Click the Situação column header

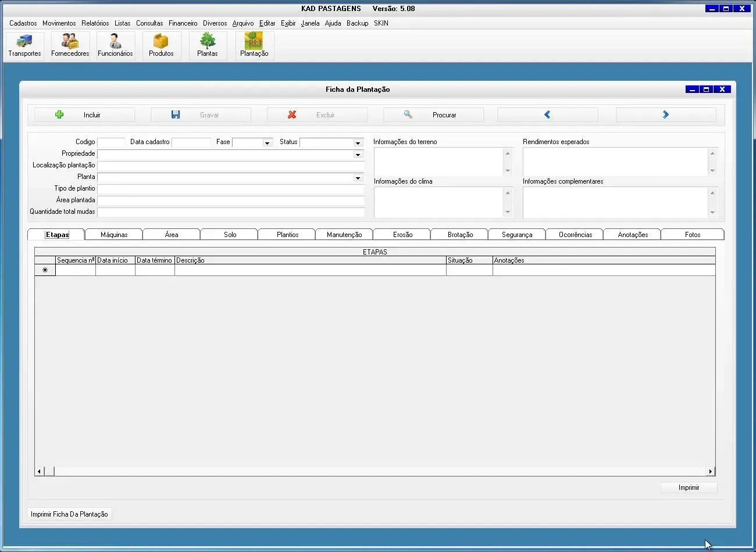tap(469, 260)
